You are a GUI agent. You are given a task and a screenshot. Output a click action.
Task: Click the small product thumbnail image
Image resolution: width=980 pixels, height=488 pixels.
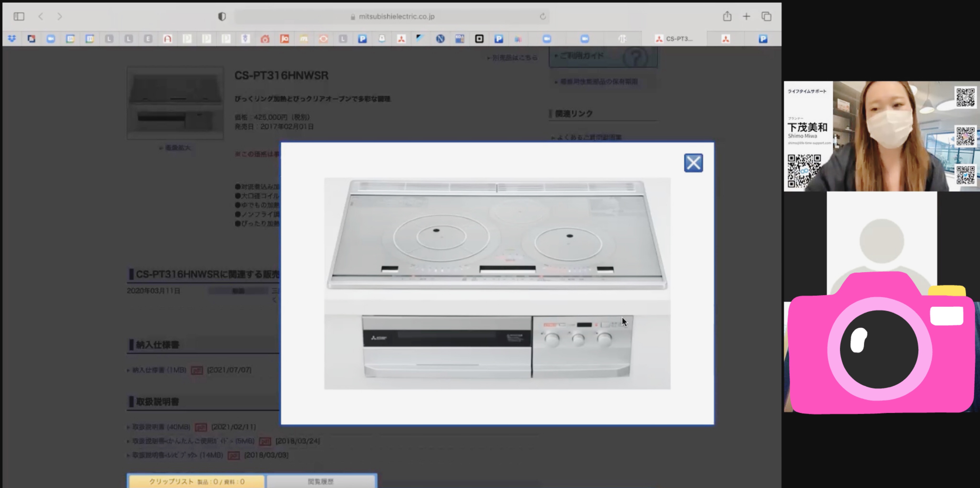pyautogui.click(x=175, y=103)
